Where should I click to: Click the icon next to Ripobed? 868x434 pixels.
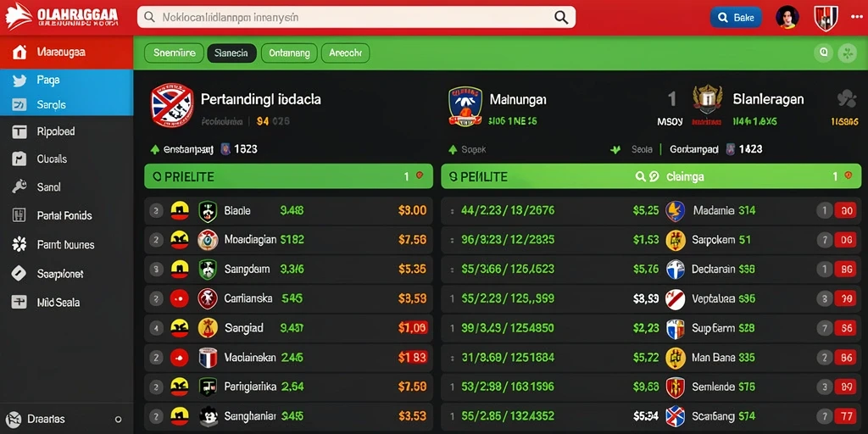[19, 131]
